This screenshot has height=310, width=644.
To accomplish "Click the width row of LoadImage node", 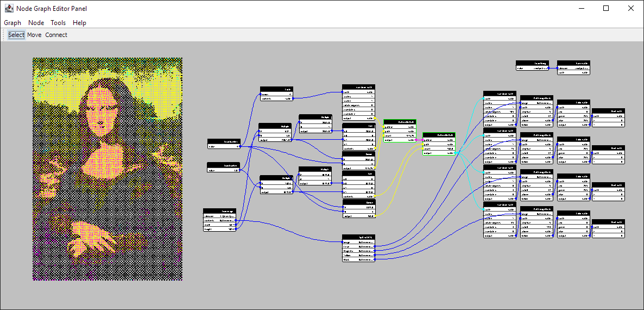I will click(x=220, y=225).
